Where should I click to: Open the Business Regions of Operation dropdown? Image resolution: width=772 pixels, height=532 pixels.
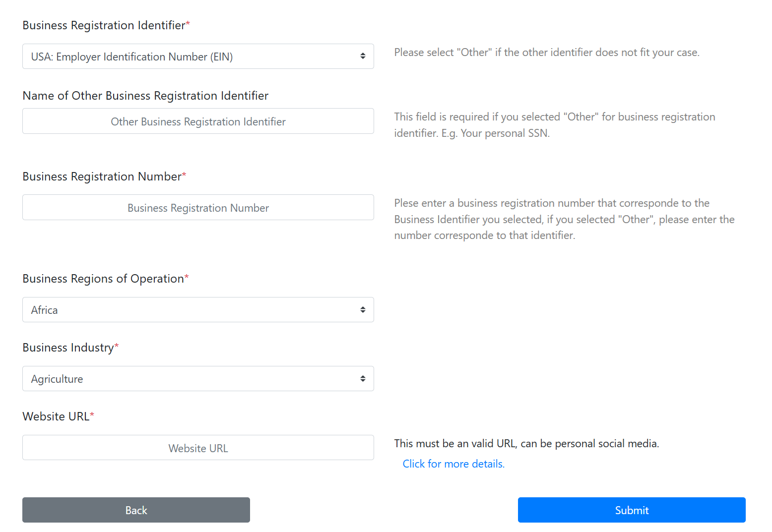click(x=198, y=310)
